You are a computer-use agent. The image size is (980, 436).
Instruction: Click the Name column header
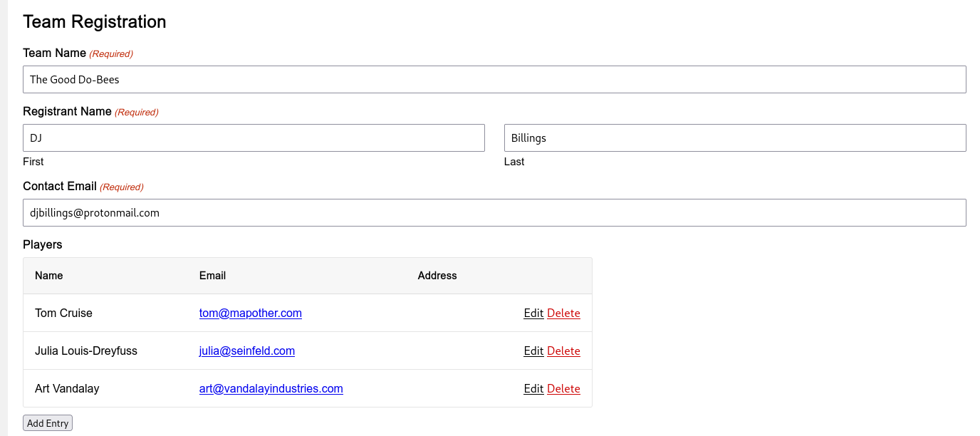coord(49,276)
